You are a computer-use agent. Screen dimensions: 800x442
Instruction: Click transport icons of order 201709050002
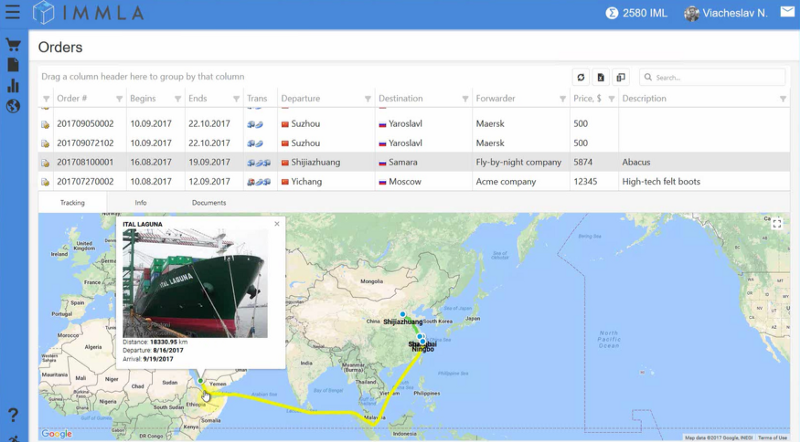[x=255, y=124]
